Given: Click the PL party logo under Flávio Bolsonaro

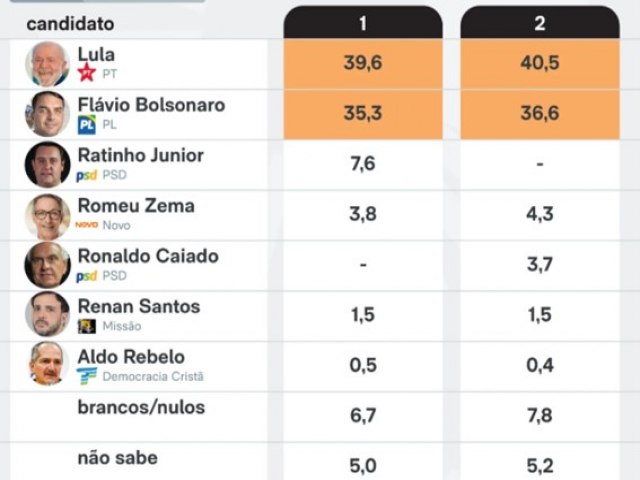Looking at the screenshot, I should pos(86,124).
